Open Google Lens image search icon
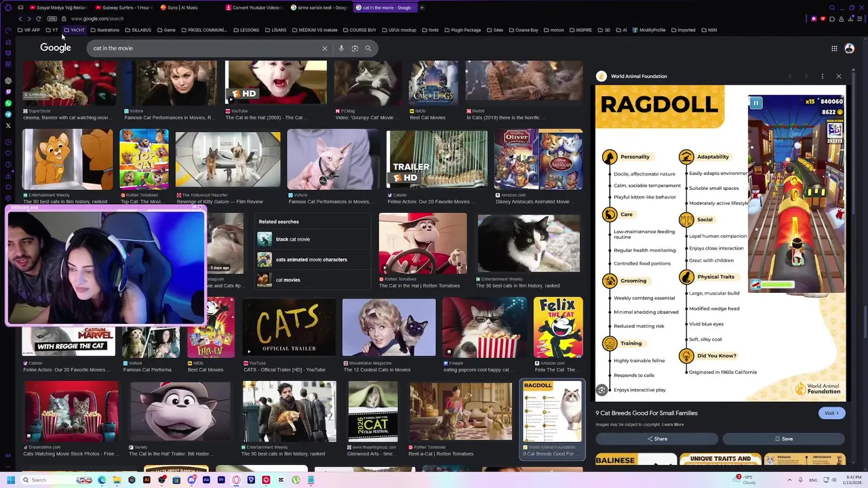868x488 pixels. 355,48
